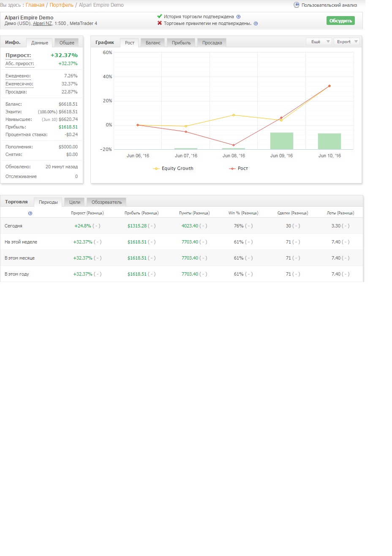Select the Рост chart tab
392x556 pixels.
coord(130,43)
